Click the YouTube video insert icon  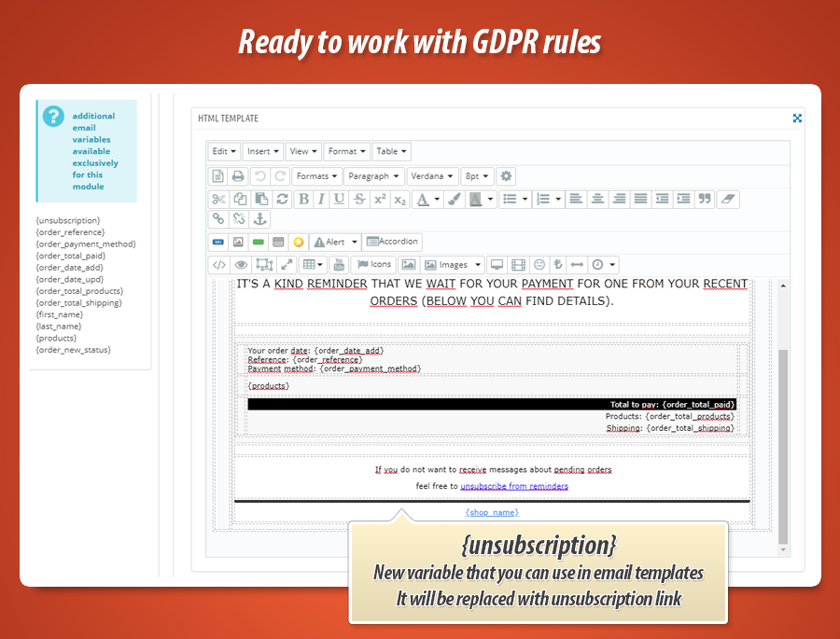point(339,265)
